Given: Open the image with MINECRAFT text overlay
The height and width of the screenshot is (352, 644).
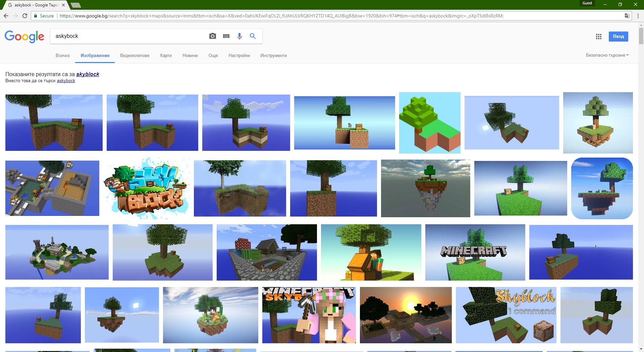Looking at the screenshot, I should [475, 252].
